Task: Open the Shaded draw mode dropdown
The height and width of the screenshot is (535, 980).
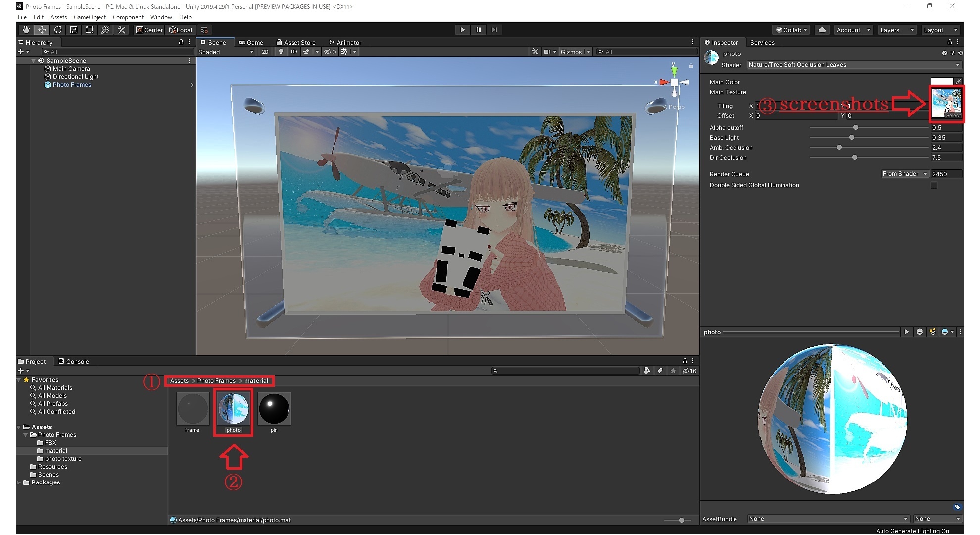Action: [227, 52]
